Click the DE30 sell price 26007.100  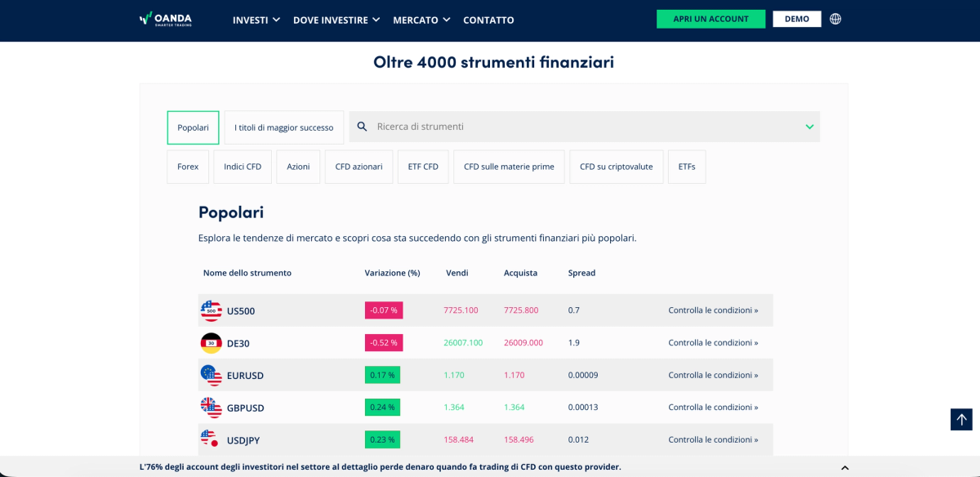click(463, 343)
